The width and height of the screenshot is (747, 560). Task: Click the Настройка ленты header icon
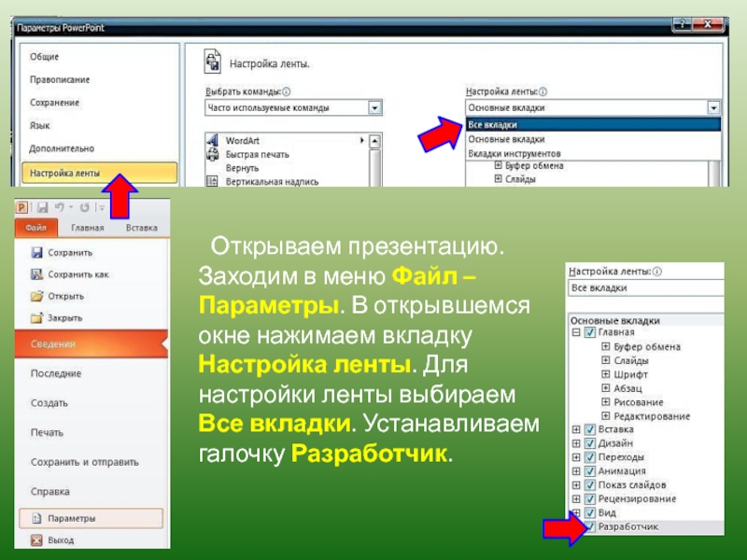click(x=213, y=62)
